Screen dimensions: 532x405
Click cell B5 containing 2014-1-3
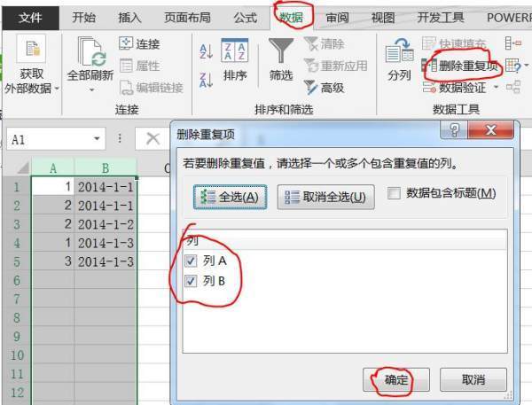tap(106, 261)
